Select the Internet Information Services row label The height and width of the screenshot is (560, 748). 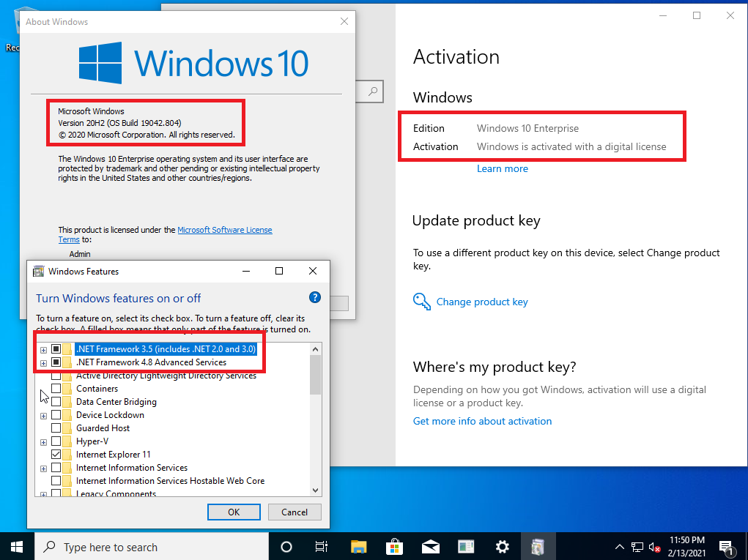coord(132,468)
